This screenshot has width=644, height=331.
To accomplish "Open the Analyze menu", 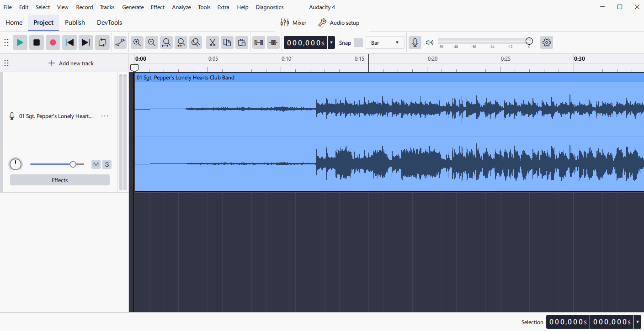I will pyautogui.click(x=181, y=7).
